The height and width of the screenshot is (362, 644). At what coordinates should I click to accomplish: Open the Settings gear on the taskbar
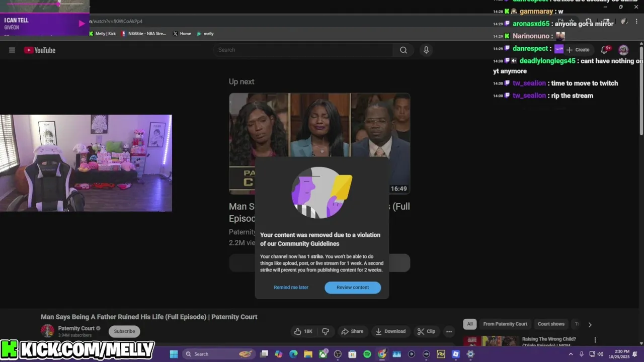tap(470, 354)
